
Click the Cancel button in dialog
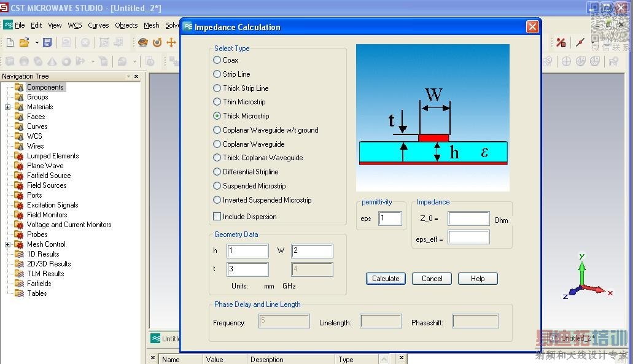point(432,279)
